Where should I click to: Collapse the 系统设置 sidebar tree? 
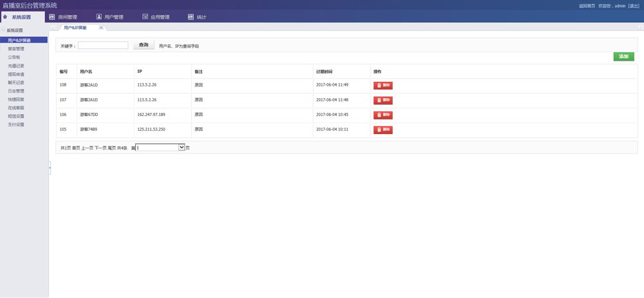tap(3, 30)
